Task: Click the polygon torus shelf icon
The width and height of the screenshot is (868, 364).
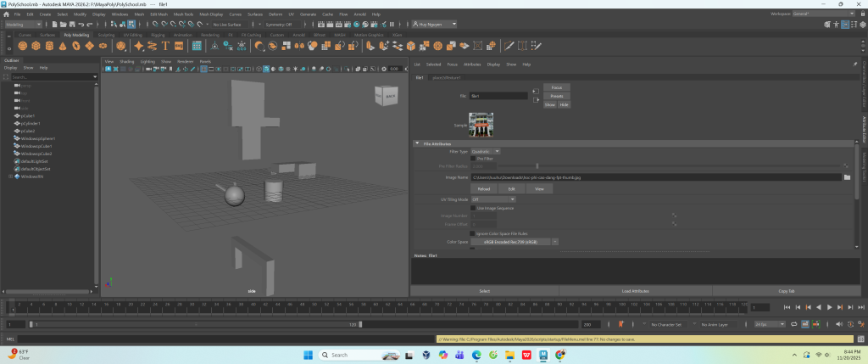Action: tap(76, 46)
